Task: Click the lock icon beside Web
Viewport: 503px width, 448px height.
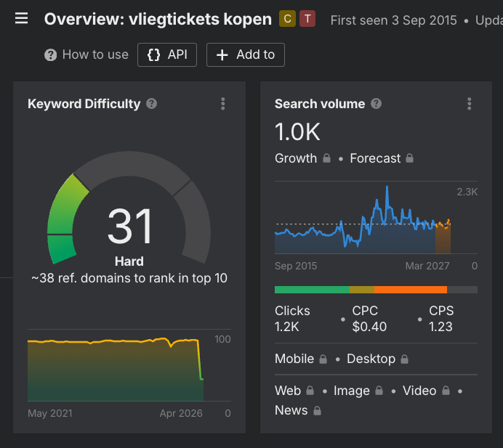Action: point(310,391)
